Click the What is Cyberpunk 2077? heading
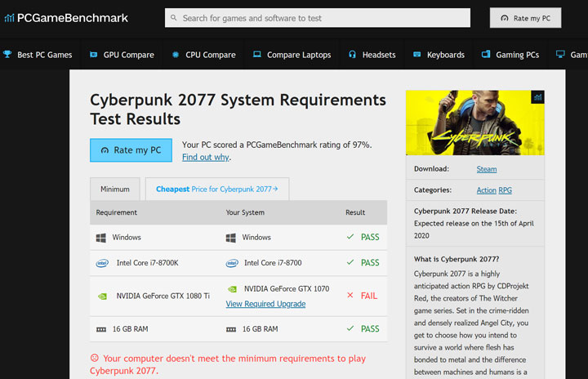 tap(457, 259)
